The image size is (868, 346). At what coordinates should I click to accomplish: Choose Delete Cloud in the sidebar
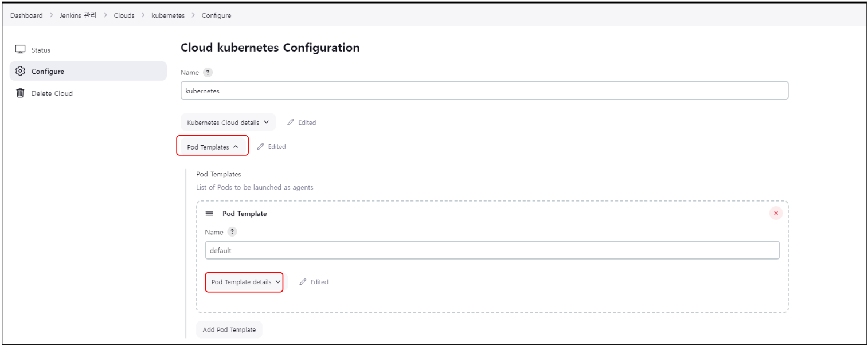click(x=88, y=93)
